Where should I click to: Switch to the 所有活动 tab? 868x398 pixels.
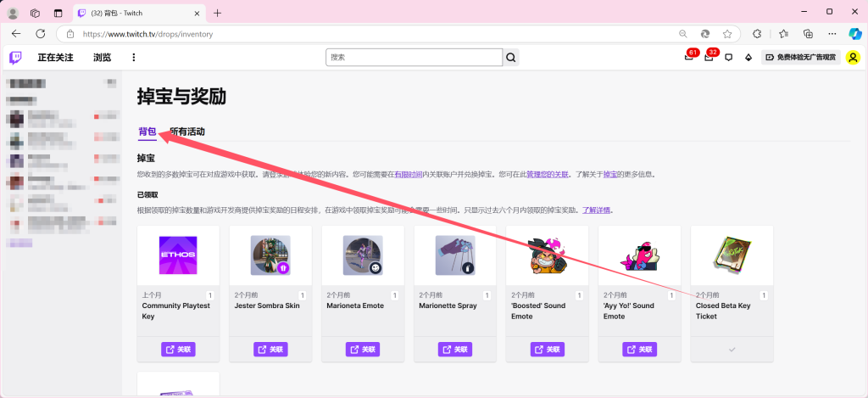click(x=187, y=132)
